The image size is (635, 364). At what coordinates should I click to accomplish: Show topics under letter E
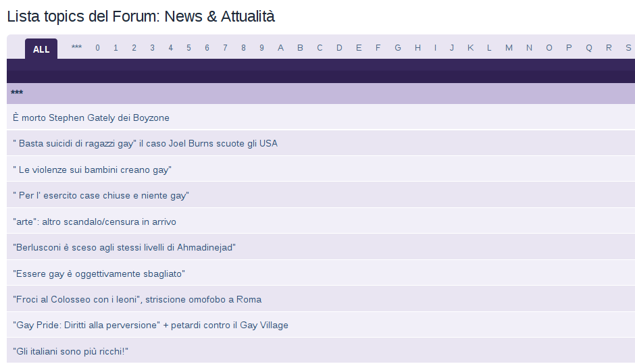click(359, 48)
